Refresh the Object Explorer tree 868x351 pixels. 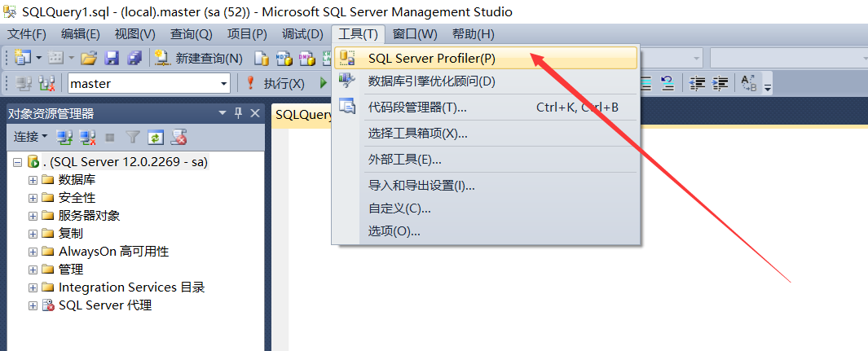155,137
